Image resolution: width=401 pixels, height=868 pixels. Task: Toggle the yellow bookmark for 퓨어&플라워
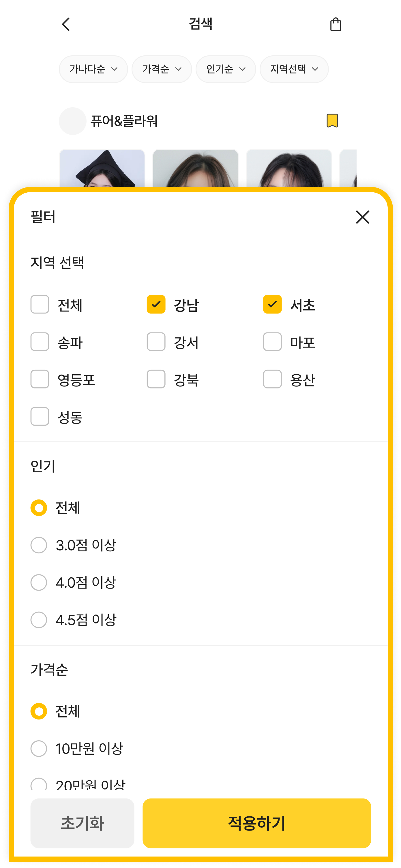332,121
